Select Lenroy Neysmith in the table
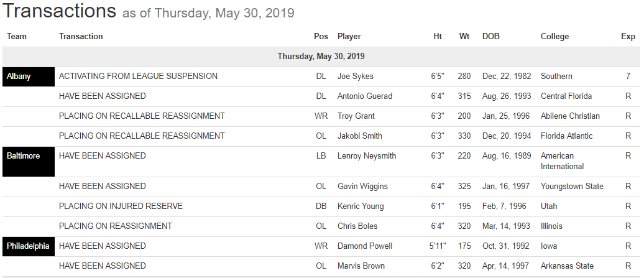Screen dimensions: 644x278 tap(367, 156)
